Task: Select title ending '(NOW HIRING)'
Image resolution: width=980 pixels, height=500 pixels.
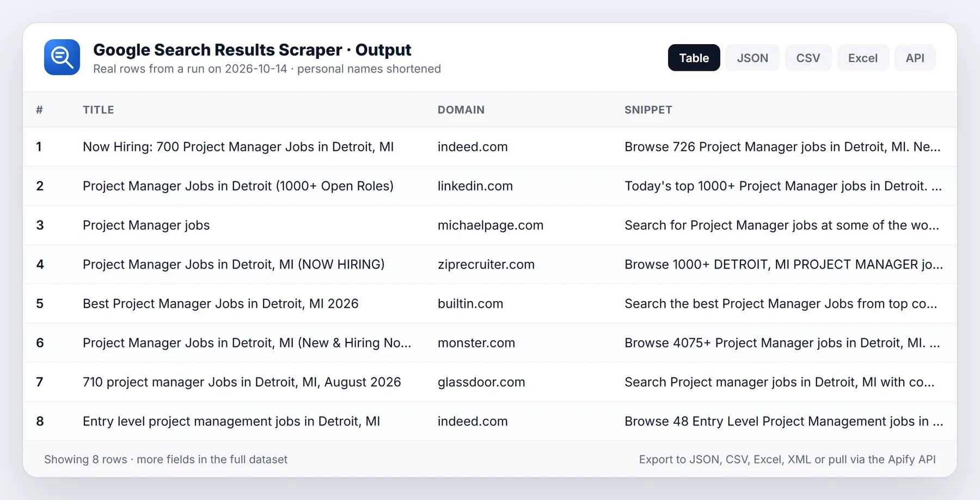Action: click(234, 264)
